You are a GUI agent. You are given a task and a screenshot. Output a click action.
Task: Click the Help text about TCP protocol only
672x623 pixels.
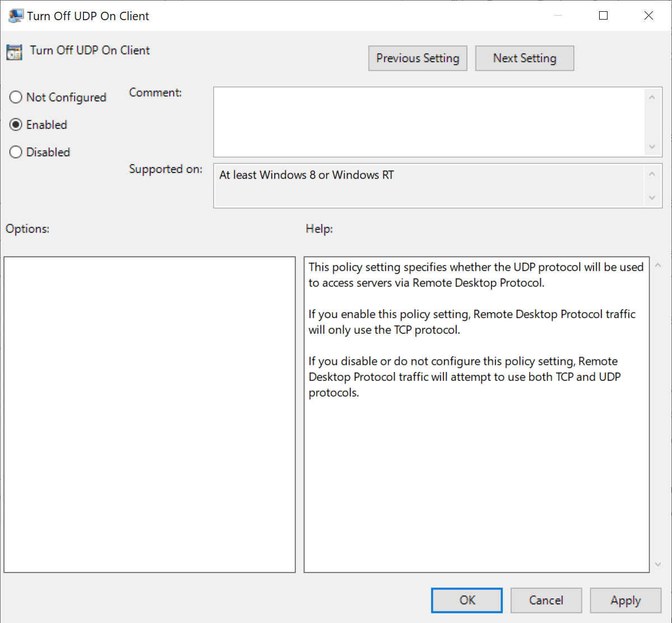(472, 322)
